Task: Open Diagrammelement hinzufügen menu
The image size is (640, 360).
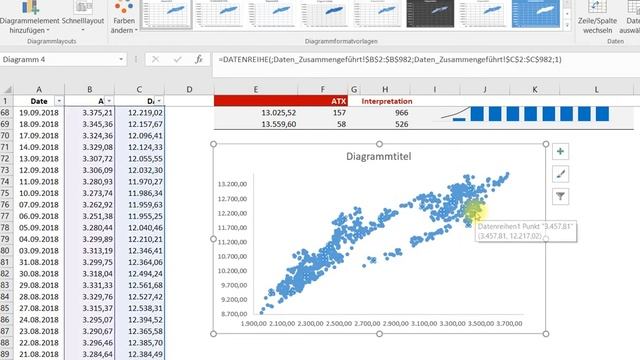Action: [29, 17]
